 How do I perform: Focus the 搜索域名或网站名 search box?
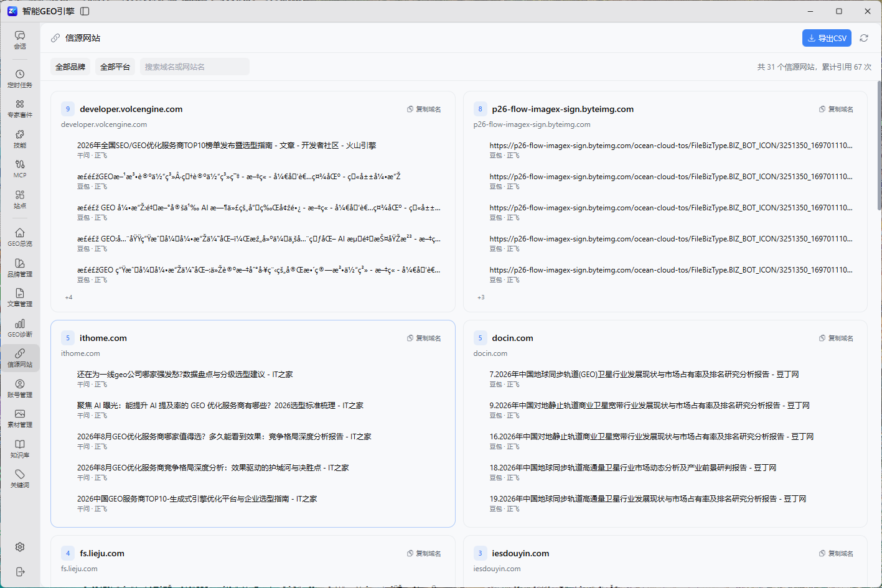click(195, 67)
